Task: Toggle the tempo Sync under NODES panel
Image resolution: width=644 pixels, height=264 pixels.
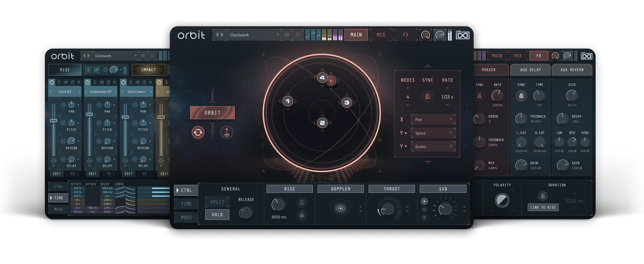Action: (428, 96)
